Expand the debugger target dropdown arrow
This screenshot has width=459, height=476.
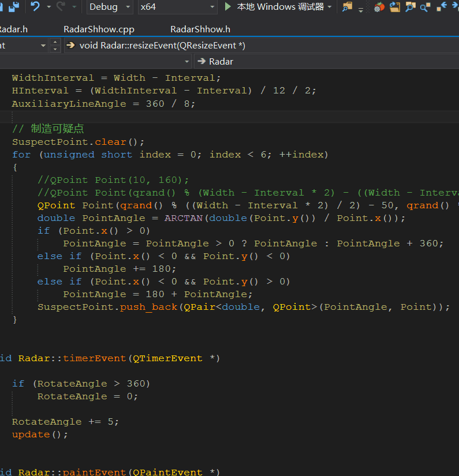click(x=330, y=7)
